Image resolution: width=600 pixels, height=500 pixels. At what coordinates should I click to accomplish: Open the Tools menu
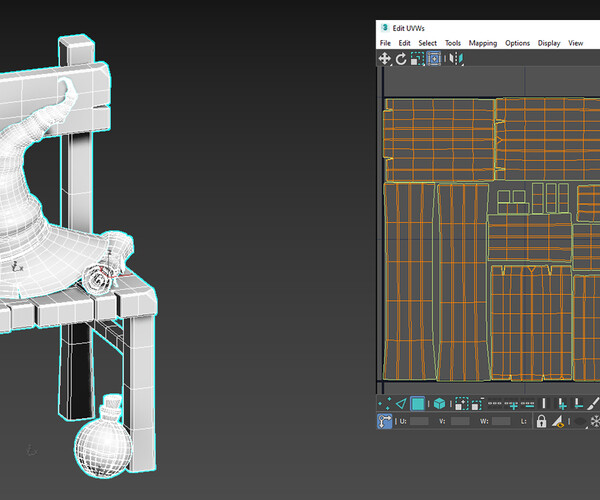pyautogui.click(x=453, y=43)
